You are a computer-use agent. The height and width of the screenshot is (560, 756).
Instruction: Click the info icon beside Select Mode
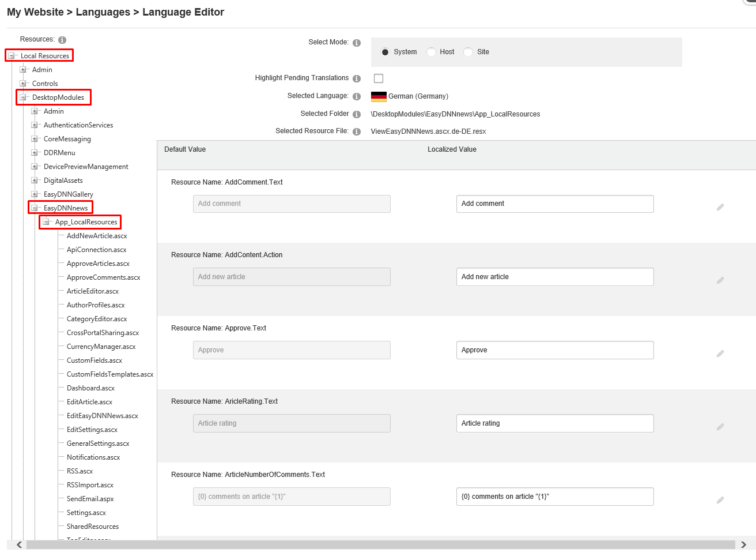click(x=357, y=43)
